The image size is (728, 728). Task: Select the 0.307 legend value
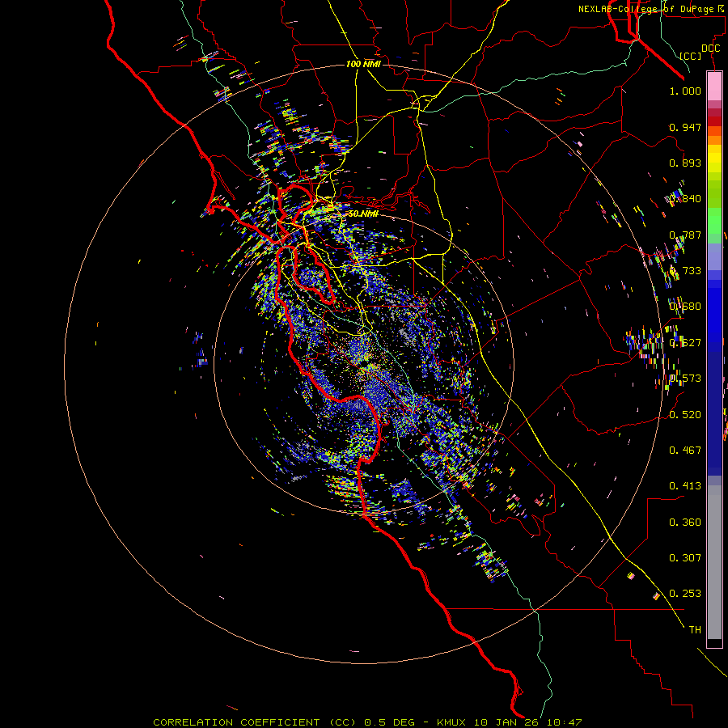coord(685,557)
